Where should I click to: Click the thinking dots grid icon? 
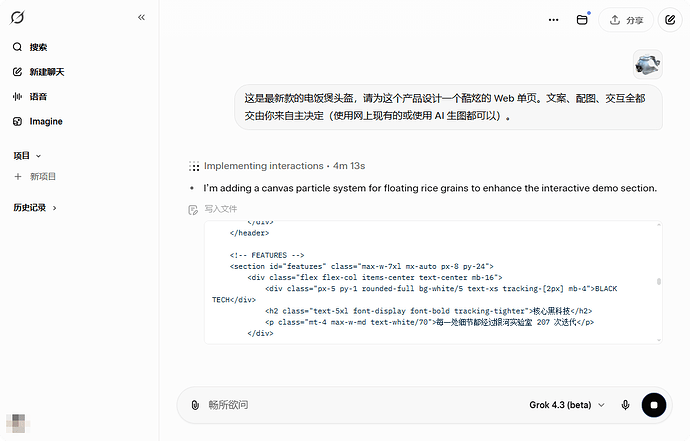click(194, 166)
